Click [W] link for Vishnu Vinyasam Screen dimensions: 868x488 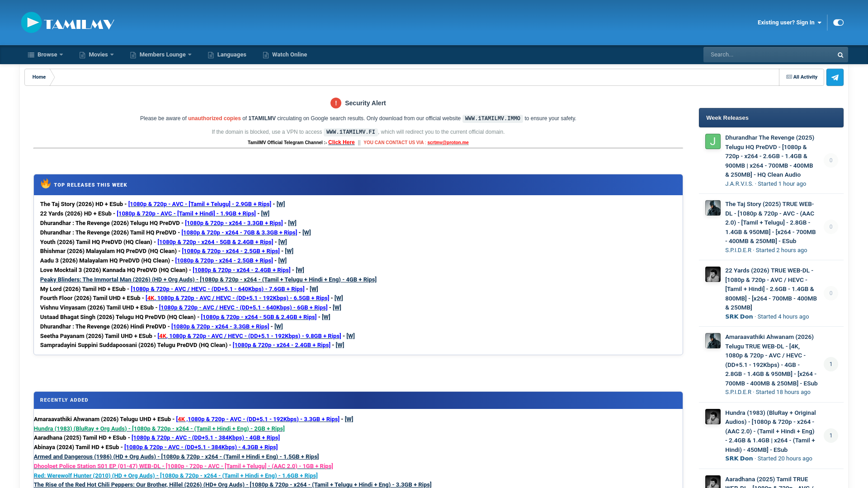337,308
